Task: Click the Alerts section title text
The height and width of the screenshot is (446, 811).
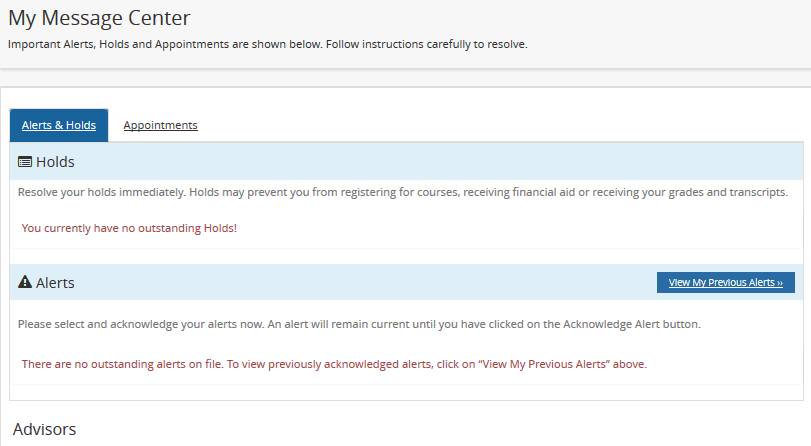Action: click(x=55, y=283)
